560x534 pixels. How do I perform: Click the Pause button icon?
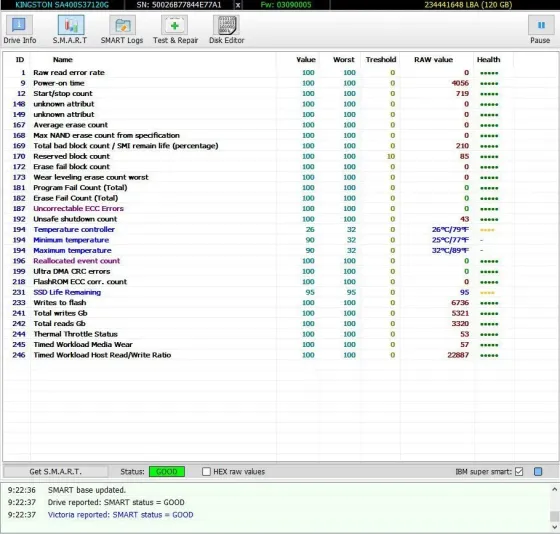tap(541, 25)
